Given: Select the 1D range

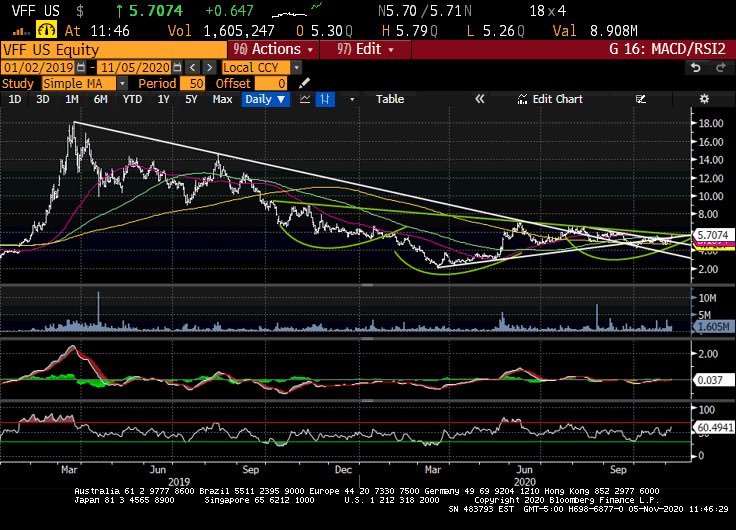Looking at the screenshot, I should (x=15, y=99).
